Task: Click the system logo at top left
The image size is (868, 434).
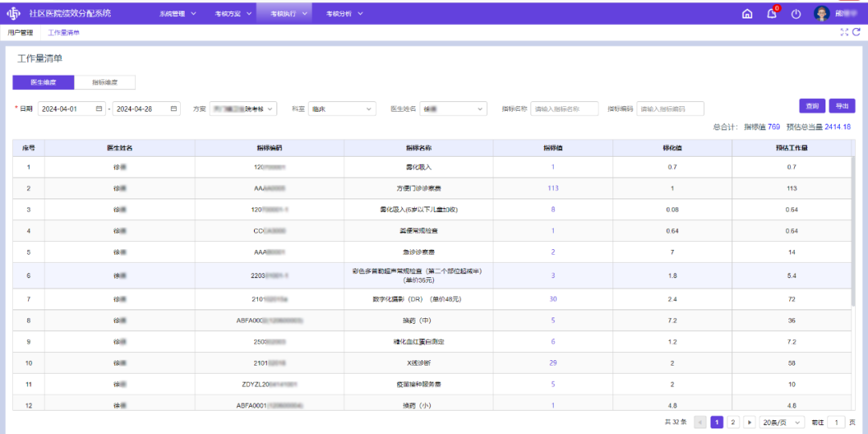Action: [14, 14]
